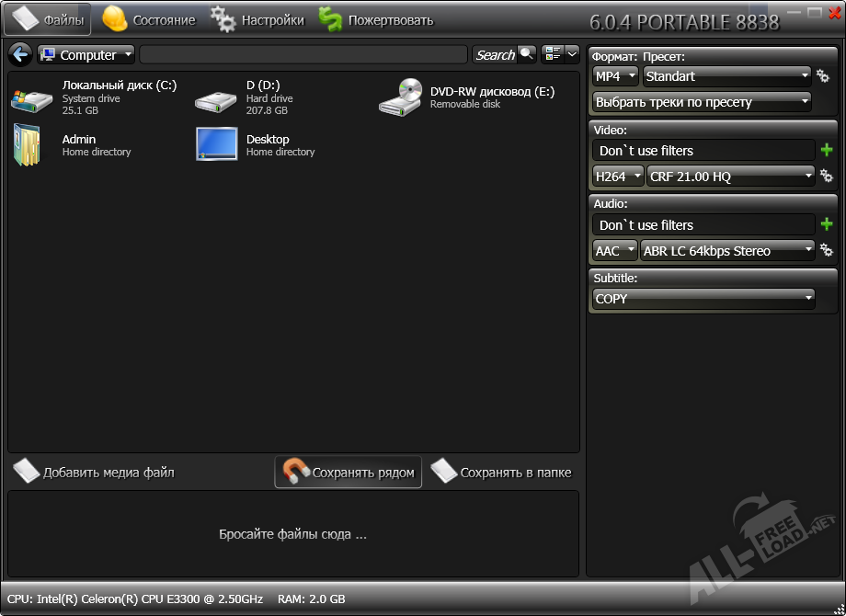Open the H264 video codec dropdown
This screenshot has height=616, width=846.
(617, 176)
